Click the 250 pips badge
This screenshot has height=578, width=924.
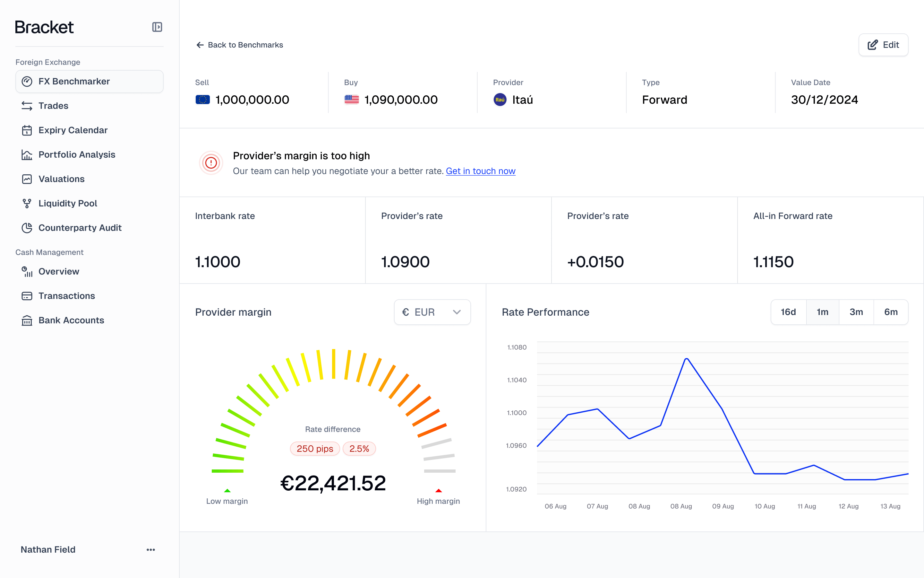click(x=315, y=449)
